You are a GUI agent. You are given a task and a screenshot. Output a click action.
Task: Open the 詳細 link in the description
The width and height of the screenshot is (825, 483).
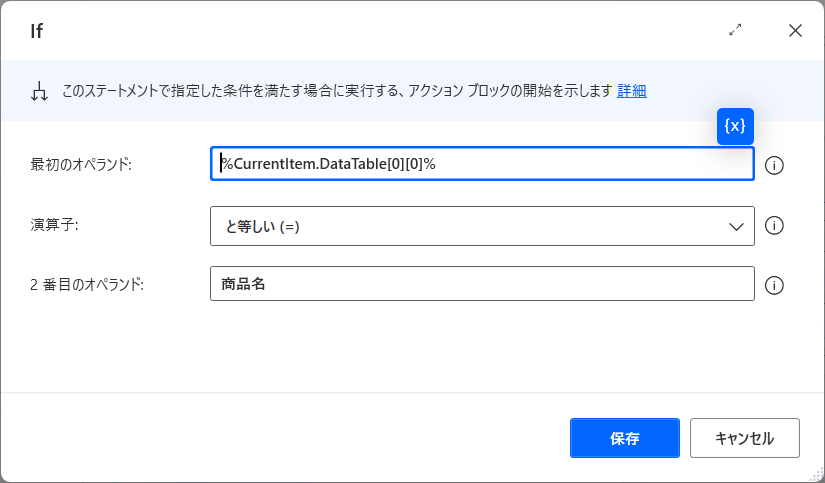(631, 91)
